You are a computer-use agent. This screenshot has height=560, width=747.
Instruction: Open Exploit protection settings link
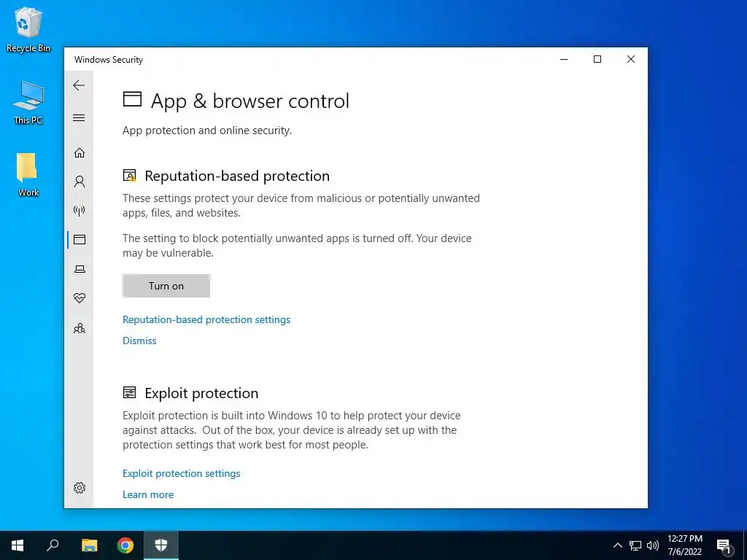[x=182, y=473]
